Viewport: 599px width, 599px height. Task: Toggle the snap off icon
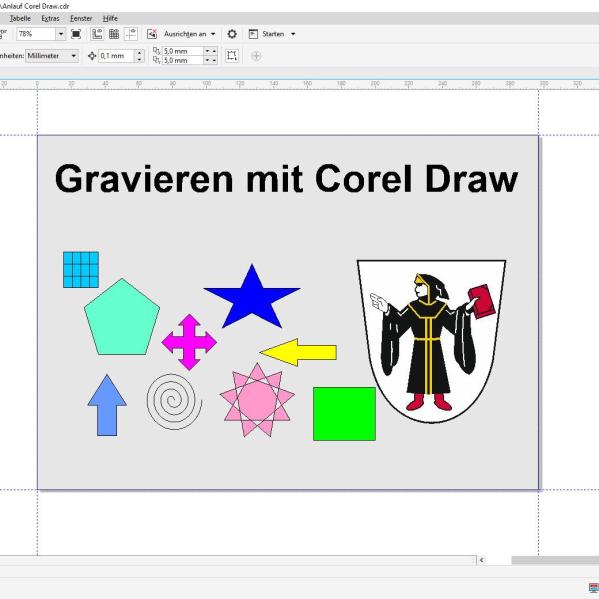(152, 34)
